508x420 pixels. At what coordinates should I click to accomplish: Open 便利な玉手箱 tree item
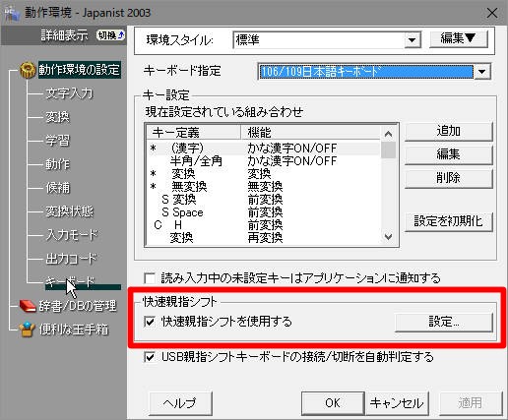tap(74, 330)
